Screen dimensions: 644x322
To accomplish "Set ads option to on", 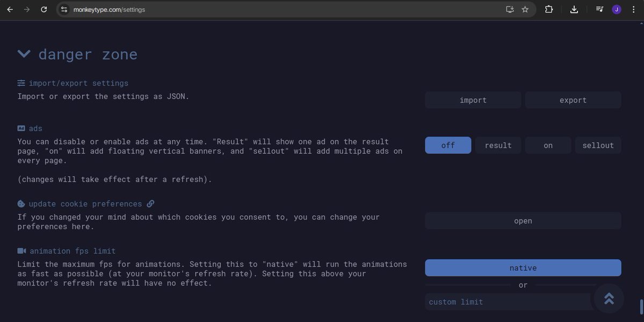I will click(548, 145).
